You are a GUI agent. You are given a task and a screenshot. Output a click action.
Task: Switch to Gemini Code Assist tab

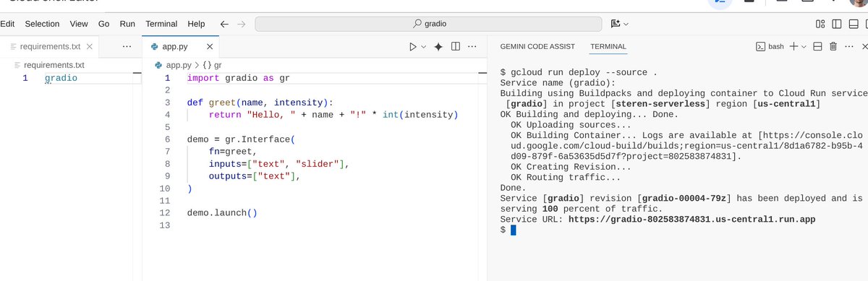click(x=537, y=46)
